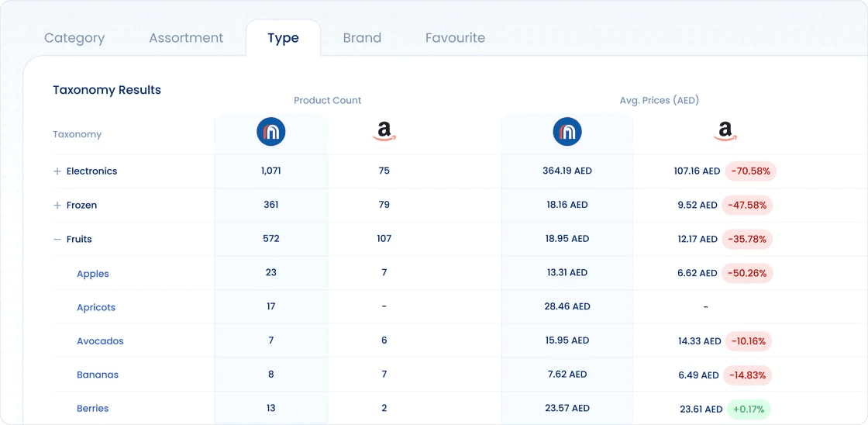The image size is (868, 425).
Task: Select the Avocados subcategory link
Action: [100, 340]
